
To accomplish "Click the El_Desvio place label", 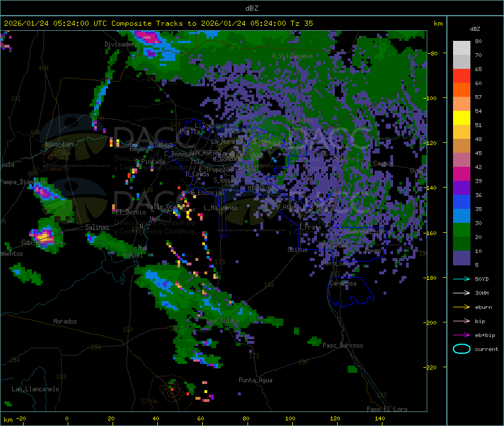I will 130,212.
